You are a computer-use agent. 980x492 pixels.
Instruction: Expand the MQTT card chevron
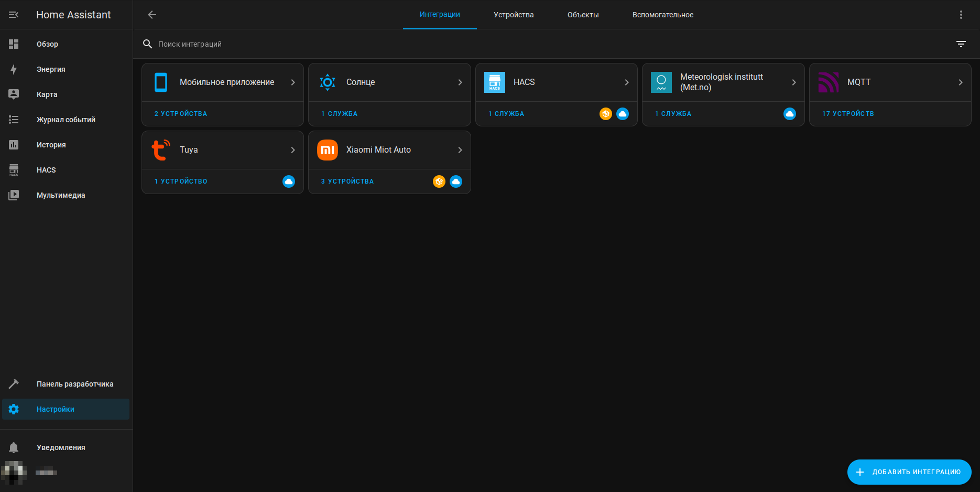(x=960, y=82)
